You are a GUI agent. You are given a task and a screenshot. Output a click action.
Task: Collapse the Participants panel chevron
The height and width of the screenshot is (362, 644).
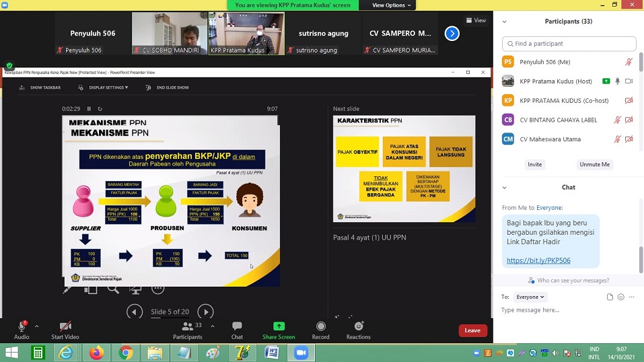pyautogui.click(x=506, y=22)
